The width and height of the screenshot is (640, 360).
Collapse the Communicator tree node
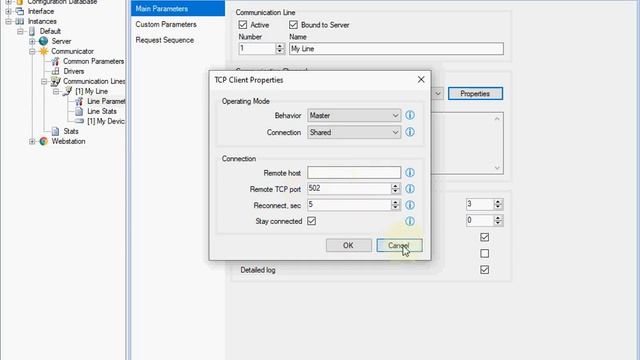(x=32, y=51)
